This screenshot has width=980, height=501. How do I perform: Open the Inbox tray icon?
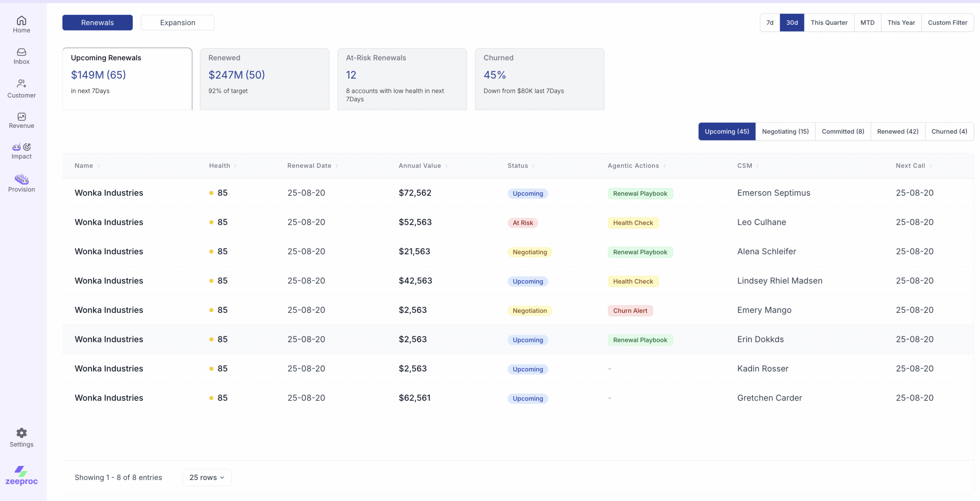(x=21, y=52)
